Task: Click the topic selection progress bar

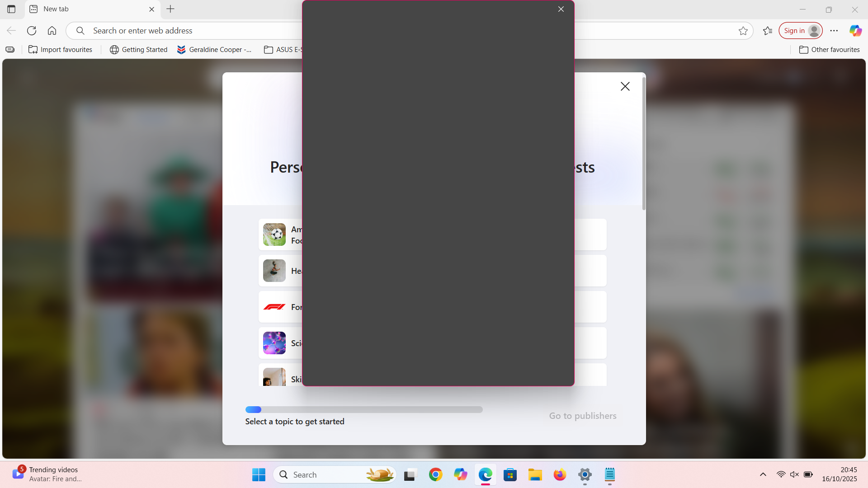Action: click(x=364, y=409)
